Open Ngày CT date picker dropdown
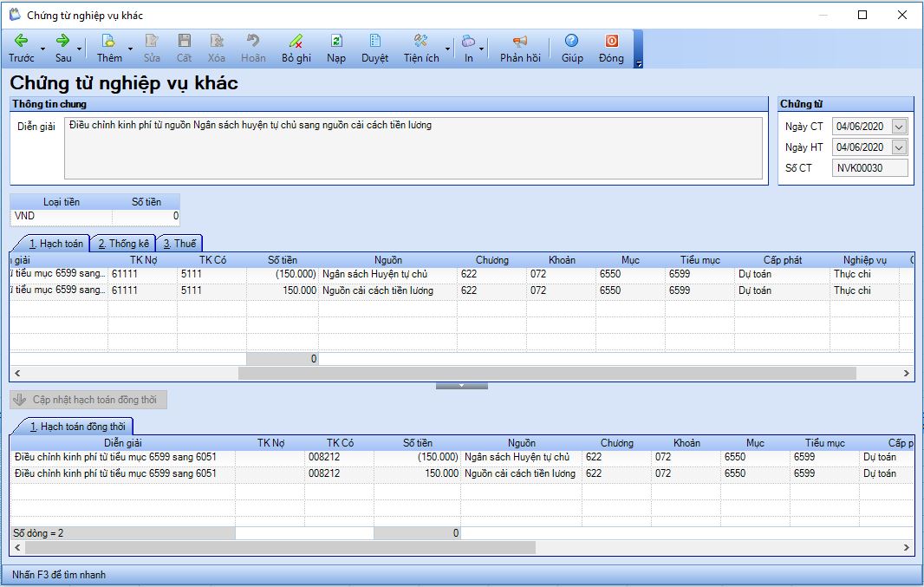924x587 pixels. point(899,126)
